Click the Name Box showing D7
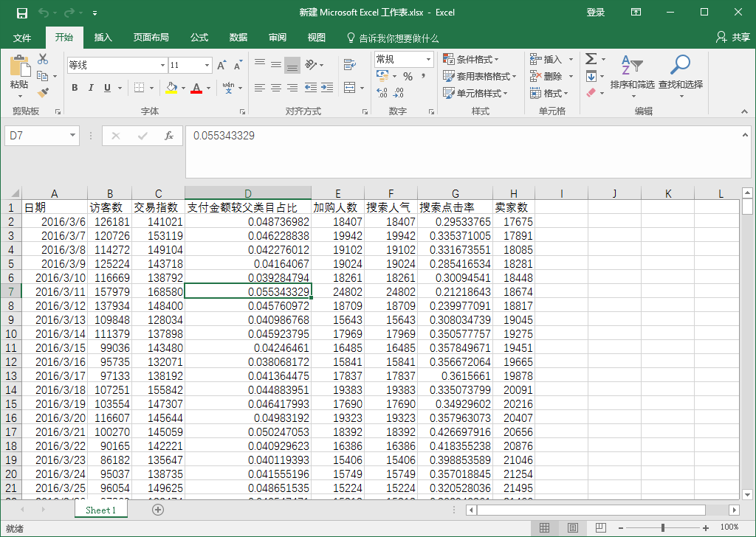The width and height of the screenshot is (756, 537). click(x=35, y=136)
